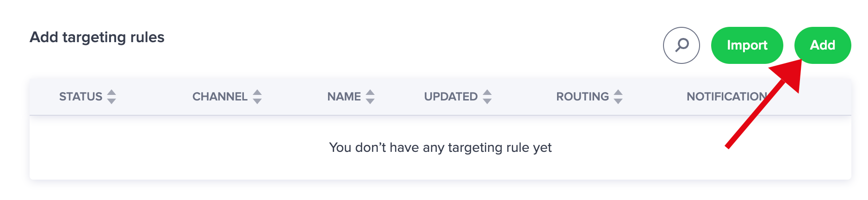Sort ascending using UPDATED up arrow
This screenshot has height=200, width=868.
[x=487, y=93]
